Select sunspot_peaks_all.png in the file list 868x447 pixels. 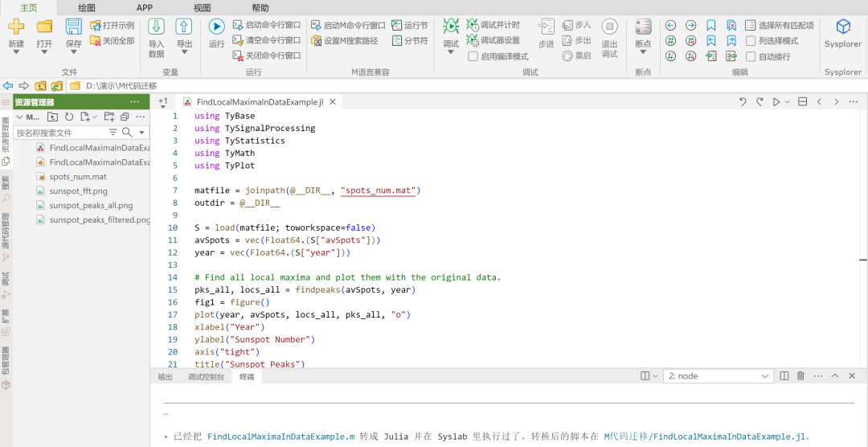click(x=91, y=206)
